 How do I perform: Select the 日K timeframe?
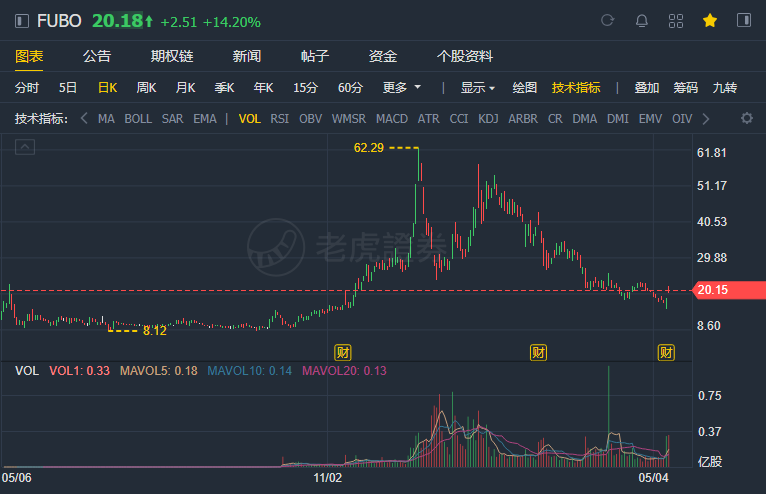click(x=107, y=87)
